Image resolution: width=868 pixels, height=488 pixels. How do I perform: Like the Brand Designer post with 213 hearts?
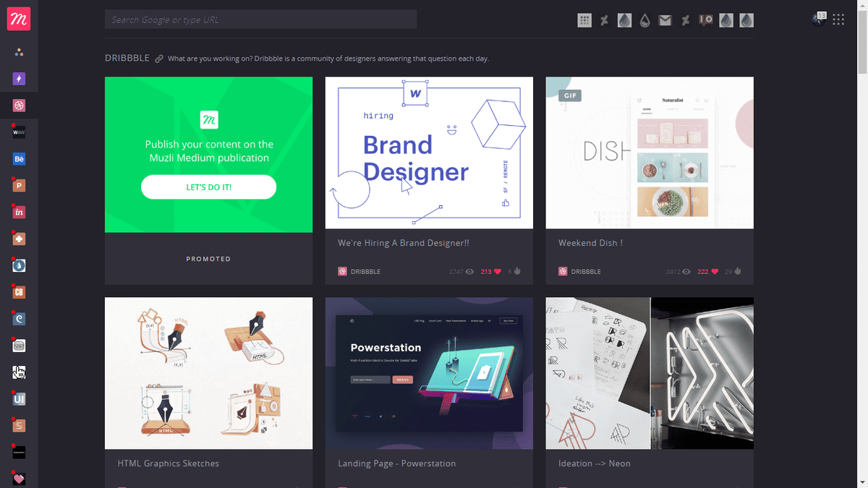pyautogui.click(x=490, y=272)
